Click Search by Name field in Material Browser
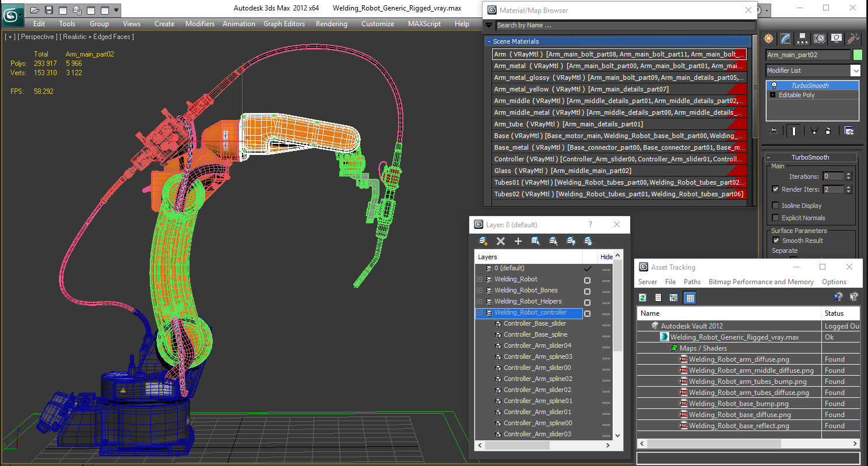Image resolution: width=868 pixels, height=466 pixels. pyautogui.click(x=625, y=25)
